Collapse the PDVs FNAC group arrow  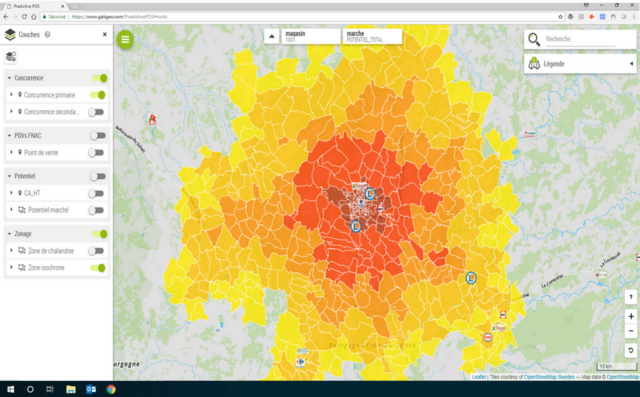(9, 135)
